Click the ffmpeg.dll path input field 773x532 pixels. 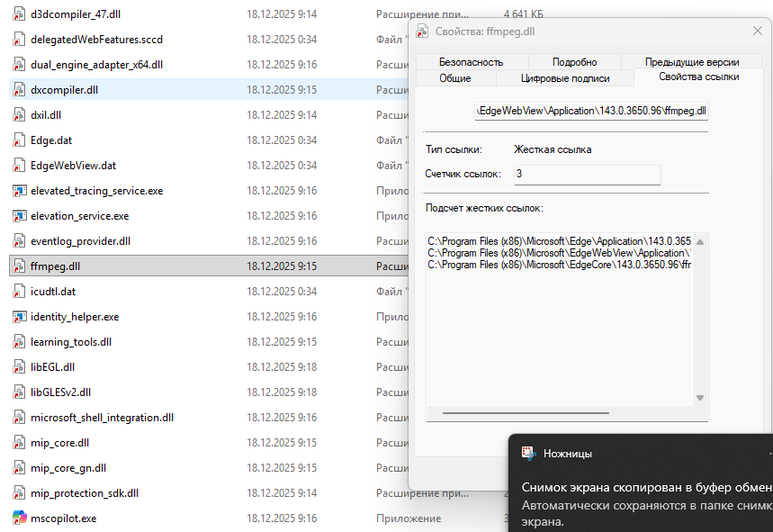(x=591, y=111)
